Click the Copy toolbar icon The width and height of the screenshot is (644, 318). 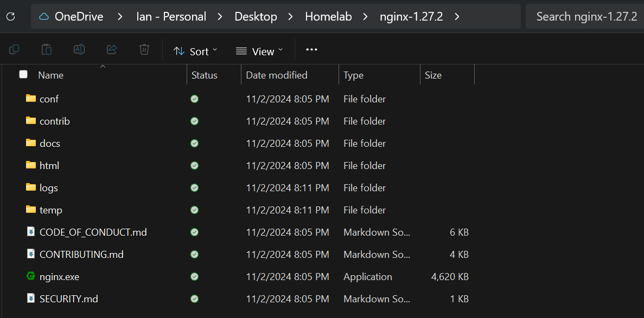[14, 50]
